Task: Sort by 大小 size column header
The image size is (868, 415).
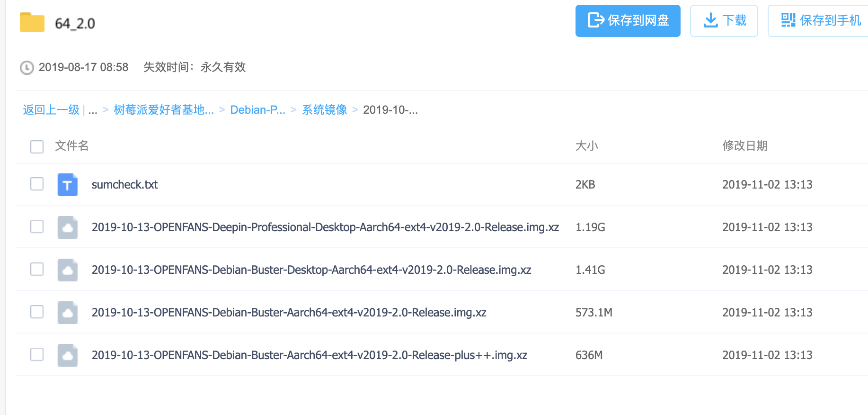Action: click(587, 146)
